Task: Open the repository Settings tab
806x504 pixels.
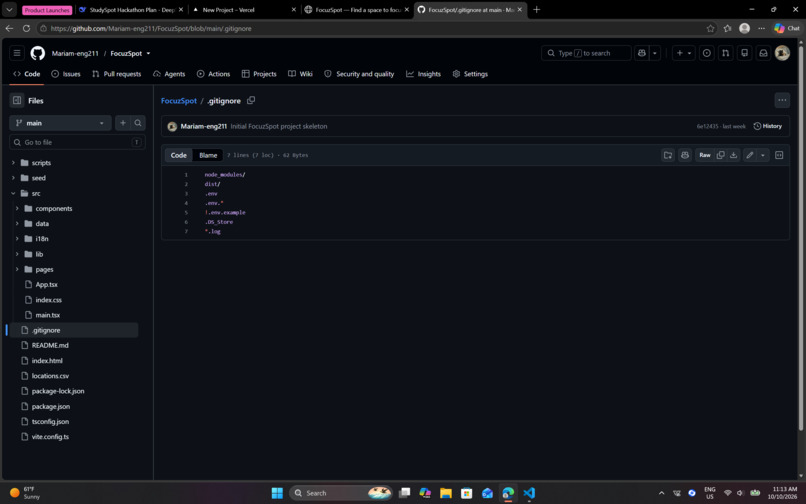Action: tap(470, 74)
